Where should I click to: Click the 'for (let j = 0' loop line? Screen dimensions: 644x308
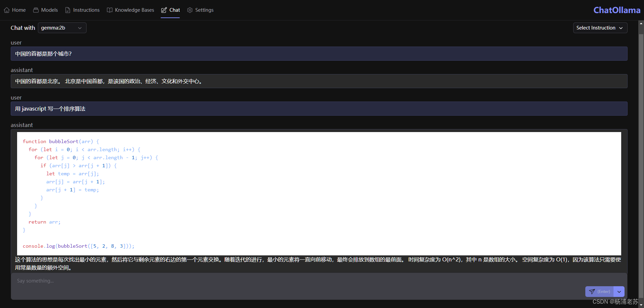pyautogui.click(x=96, y=158)
